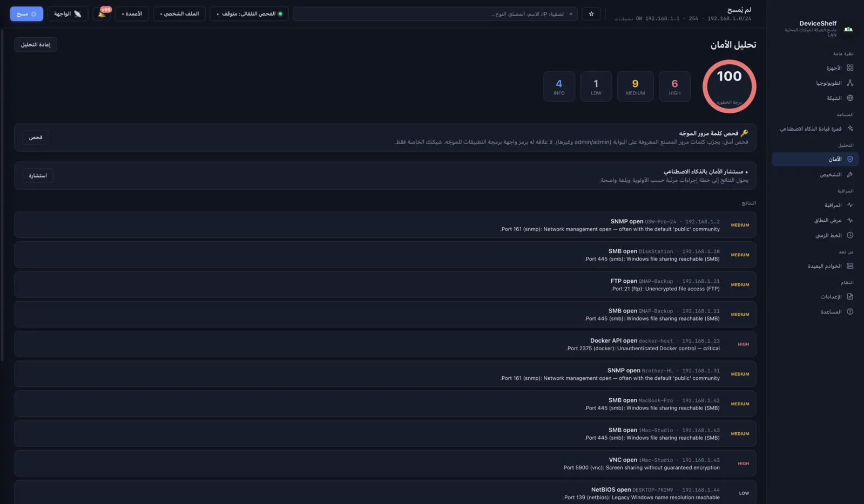
Task: Click the globe icon for الشبكة
Action: coord(850,98)
